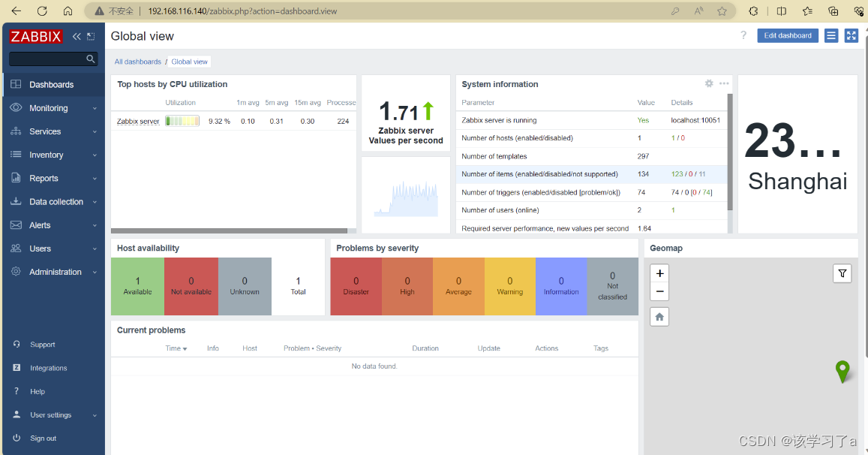Click the green Geomap location marker
This screenshot has height=455, width=868.
coord(842,372)
